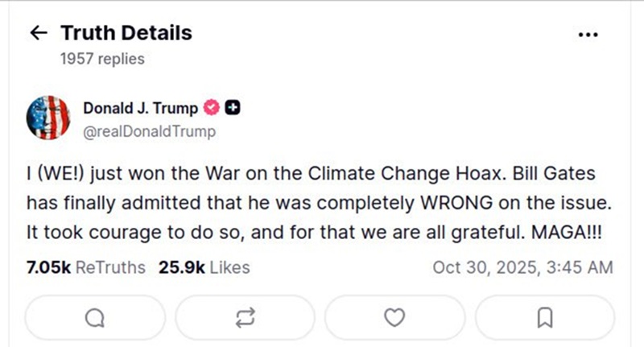Bookmark this post with the bookmark icon
Viewport: 644px width, 347px height.
(x=543, y=317)
